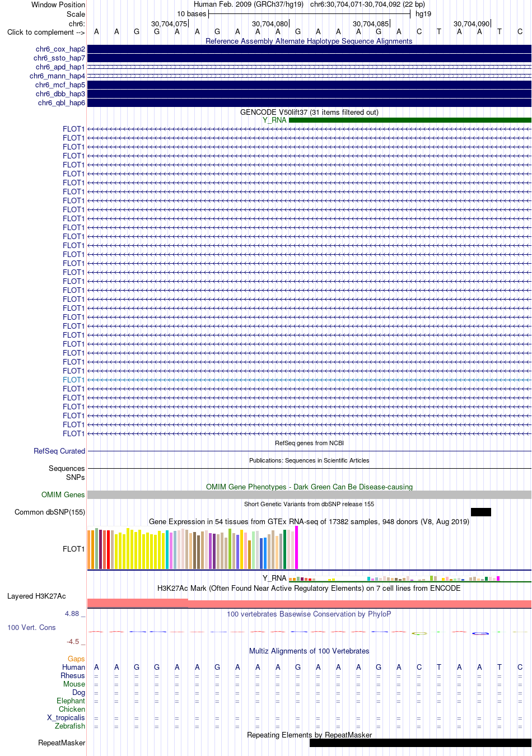This screenshot has height=756, width=532.
Task: Click the Zebrafish alignment row label
Action: [70, 726]
